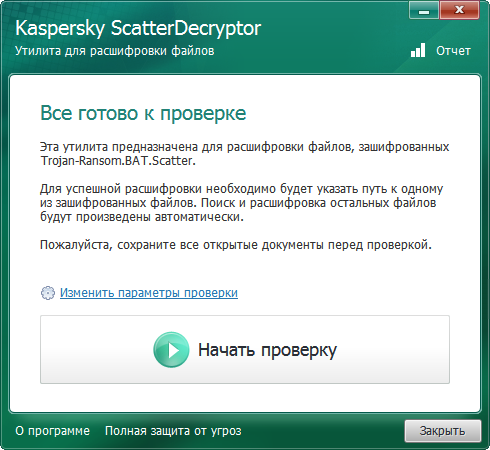This screenshot has height=450, width=490.
Task: Click the Kaspersky ScatterDecryptor title text
Action: click(x=138, y=28)
